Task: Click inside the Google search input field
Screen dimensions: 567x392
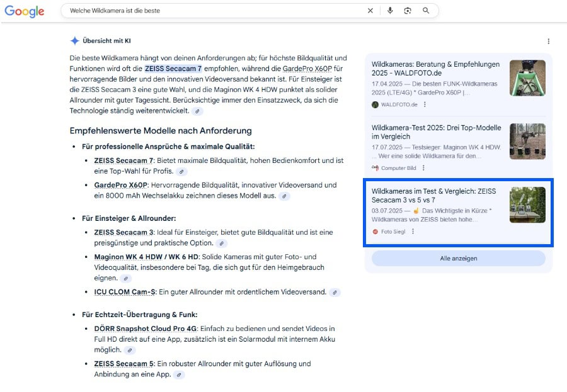Action: [189, 11]
